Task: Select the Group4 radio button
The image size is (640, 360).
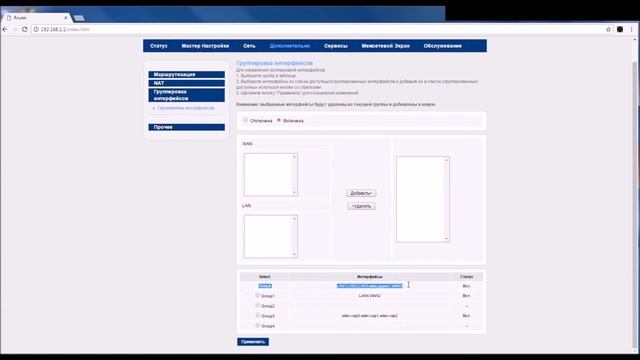Action: coord(258,325)
